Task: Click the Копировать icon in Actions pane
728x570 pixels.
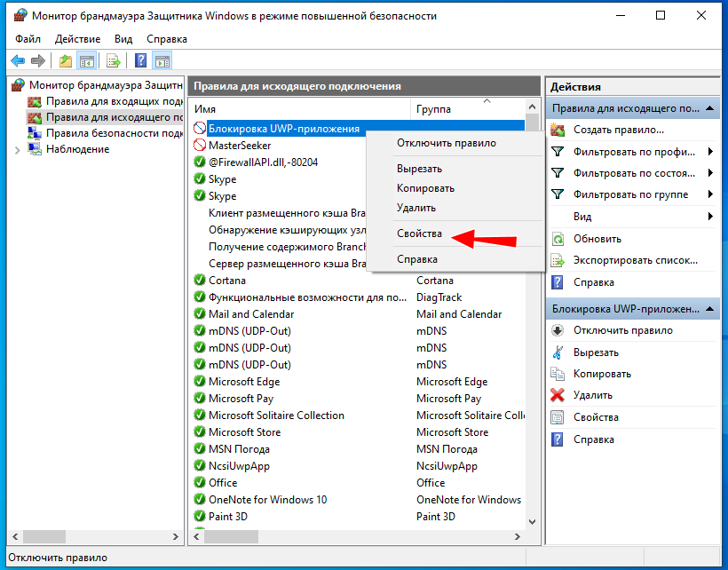Action: point(558,374)
